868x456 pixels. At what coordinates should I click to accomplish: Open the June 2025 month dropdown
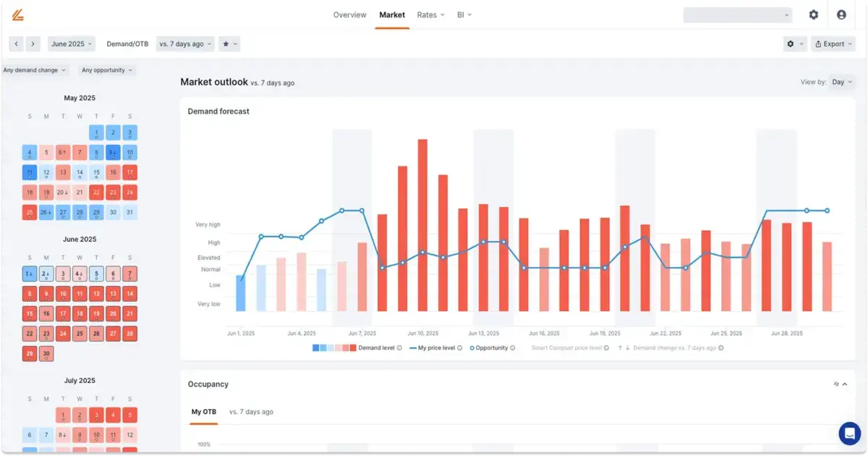coord(71,44)
